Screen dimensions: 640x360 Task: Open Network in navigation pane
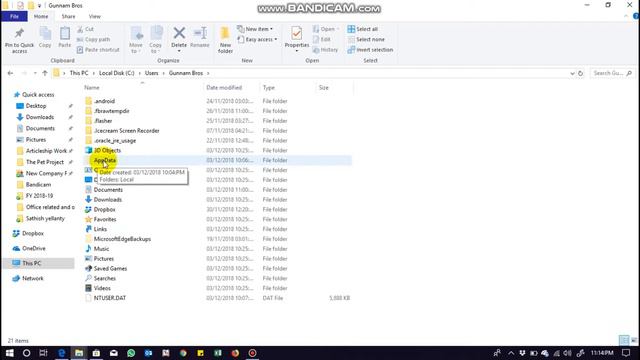[33, 278]
